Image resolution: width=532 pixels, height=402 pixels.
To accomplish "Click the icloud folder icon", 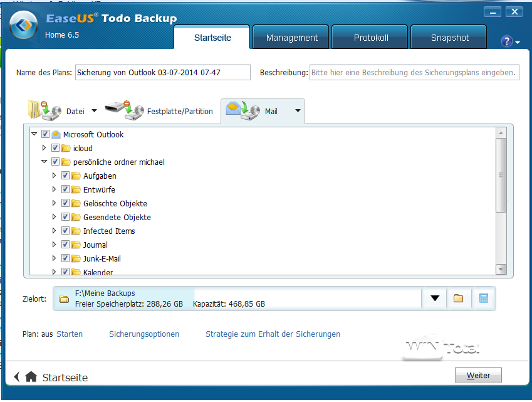I will [66, 149].
